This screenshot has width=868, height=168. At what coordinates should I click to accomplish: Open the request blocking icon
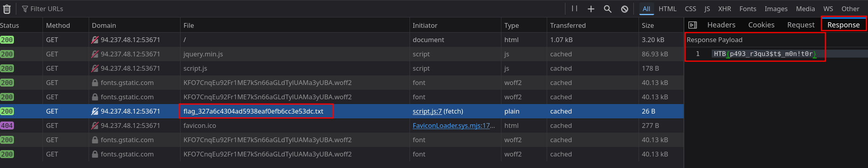(x=625, y=9)
